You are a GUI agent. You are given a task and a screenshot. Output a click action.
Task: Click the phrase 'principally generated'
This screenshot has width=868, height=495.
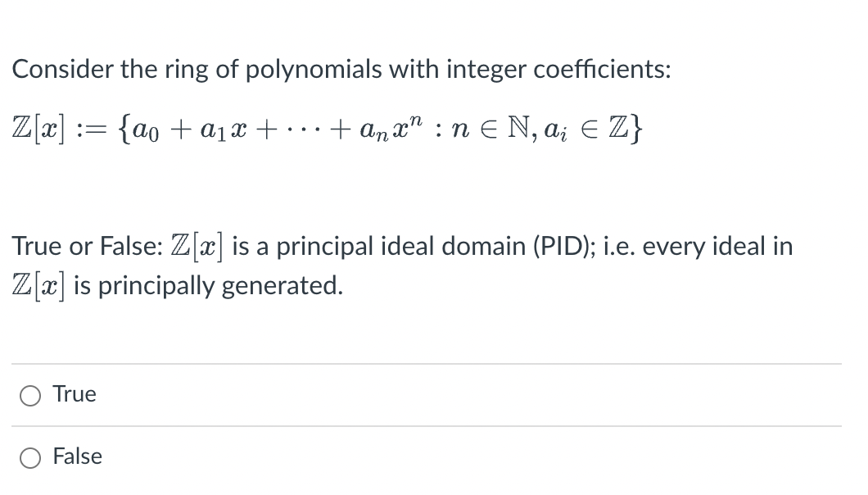(x=218, y=286)
